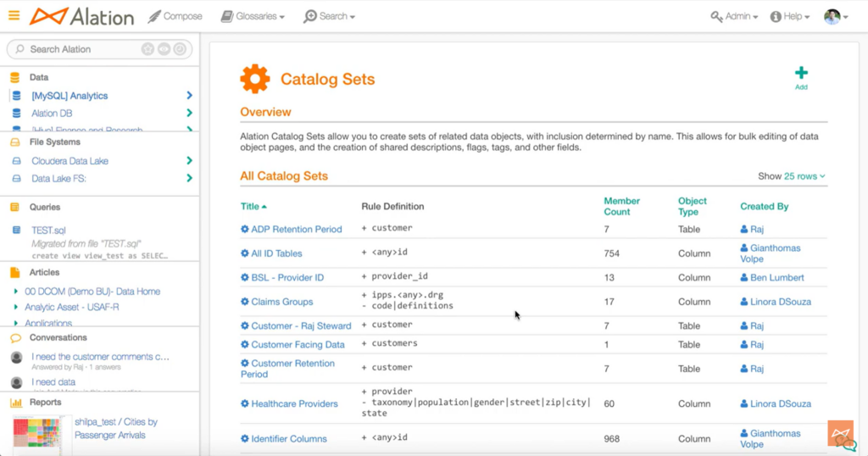Image resolution: width=868 pixels, height=456 pixels.
Task: Sort by Created By column
Action: (x=764, y=207)
